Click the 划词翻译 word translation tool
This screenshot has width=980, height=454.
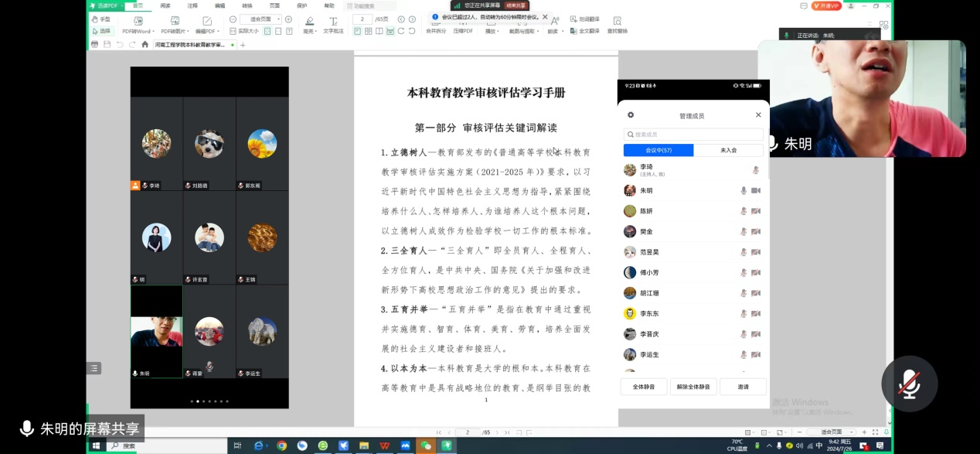pyautogui.click(x=585, y=19)
